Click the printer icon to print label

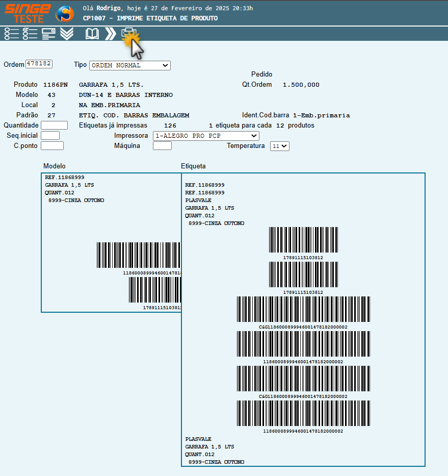(x=129, y=34)
